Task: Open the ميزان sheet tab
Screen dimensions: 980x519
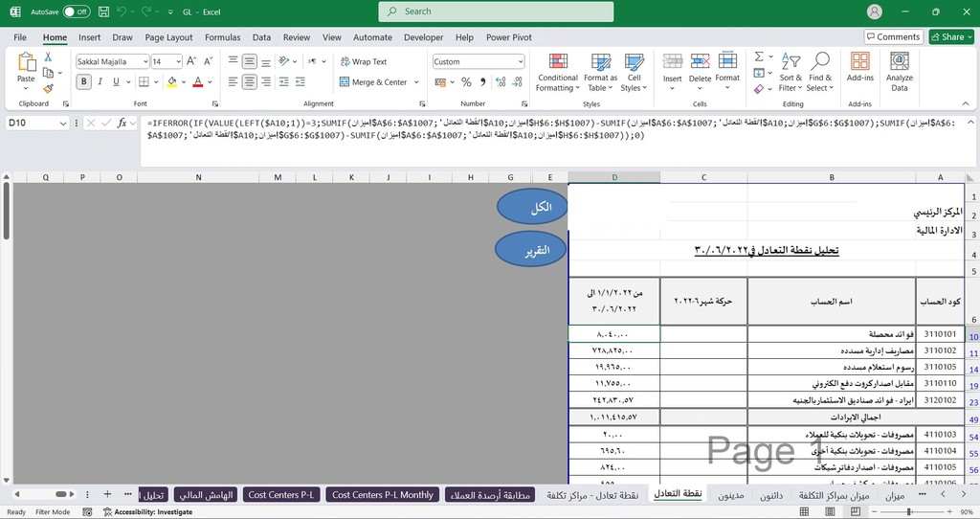Action: 895,495
